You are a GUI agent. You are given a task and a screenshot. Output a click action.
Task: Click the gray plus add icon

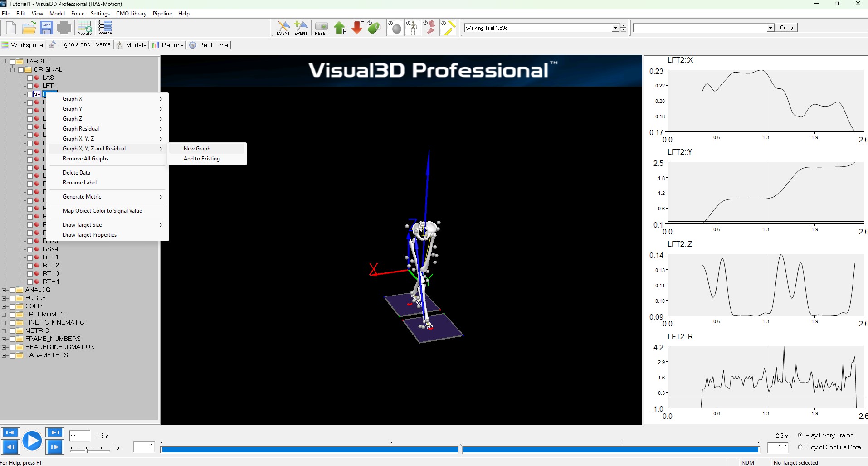tap(64, 28)
